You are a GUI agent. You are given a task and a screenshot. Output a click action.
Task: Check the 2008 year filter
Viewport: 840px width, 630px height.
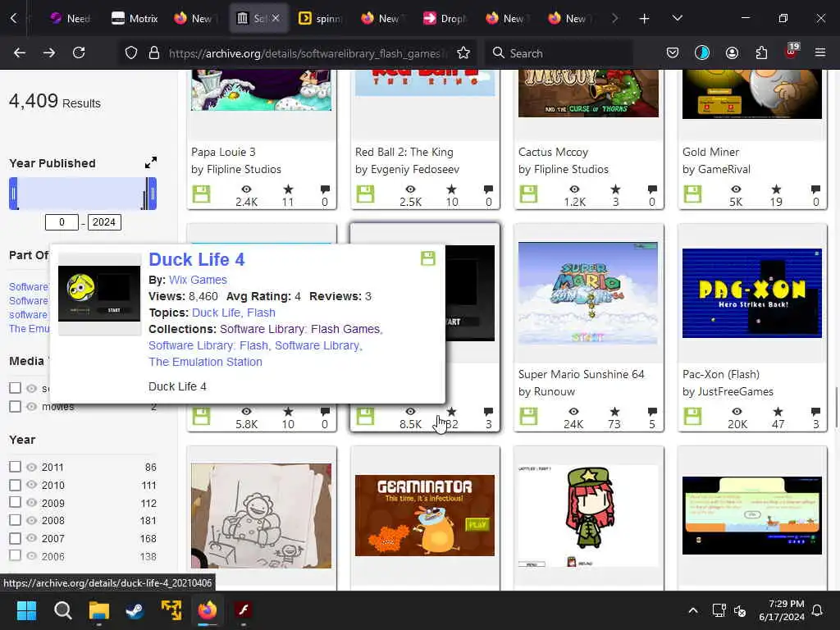pos(15,520)
